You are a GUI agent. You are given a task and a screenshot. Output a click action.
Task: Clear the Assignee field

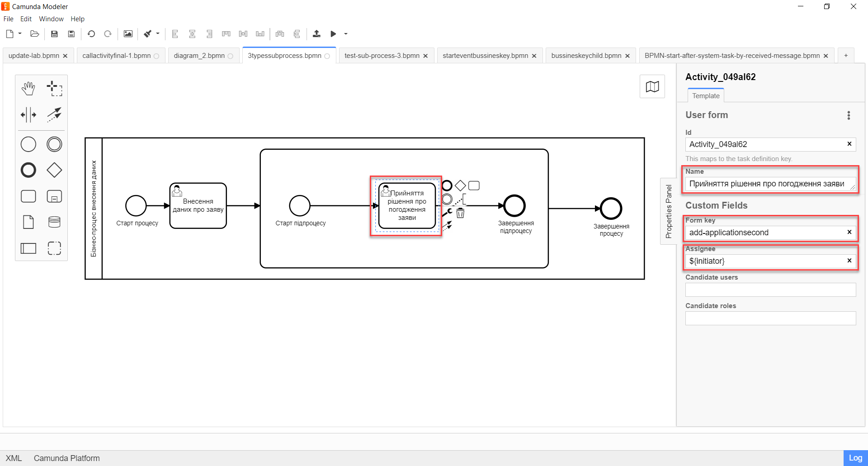[849, 261]
